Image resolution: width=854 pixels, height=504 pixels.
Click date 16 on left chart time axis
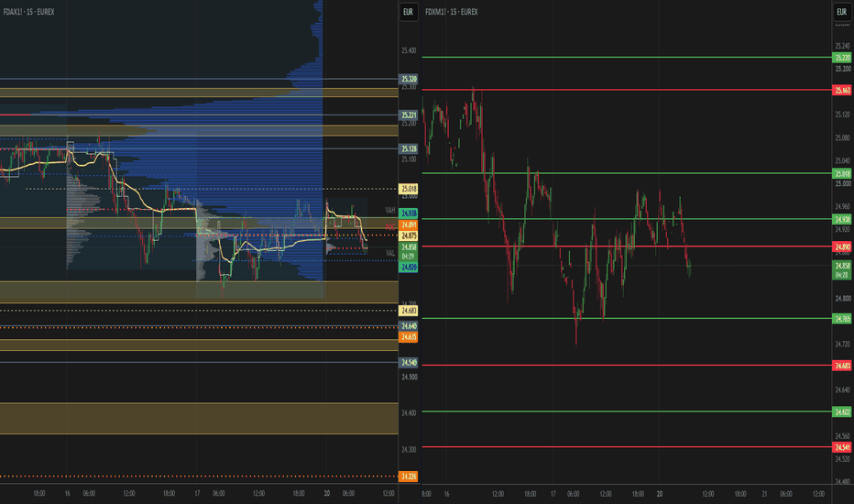(x=68, y=494)
